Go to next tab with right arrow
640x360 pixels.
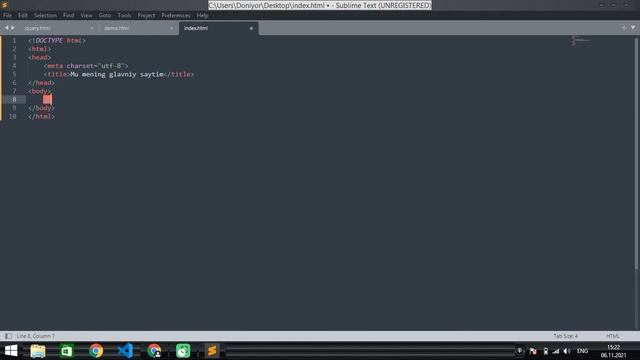tap(13, 28)
